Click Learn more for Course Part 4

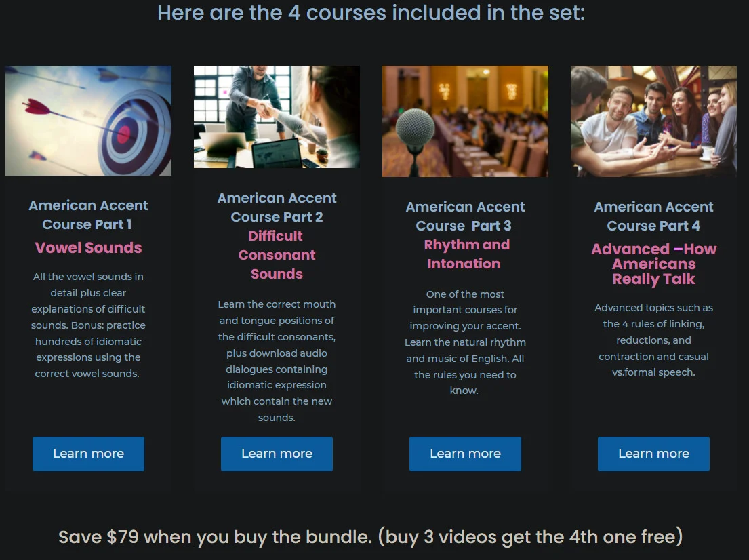tap(653, 454)
